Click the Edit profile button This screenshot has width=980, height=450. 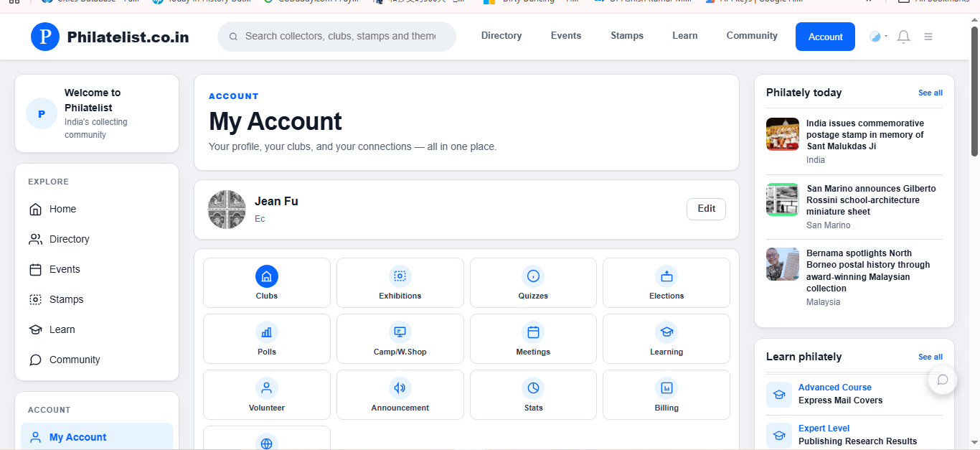pyautogui.click(x=707, y=209)
